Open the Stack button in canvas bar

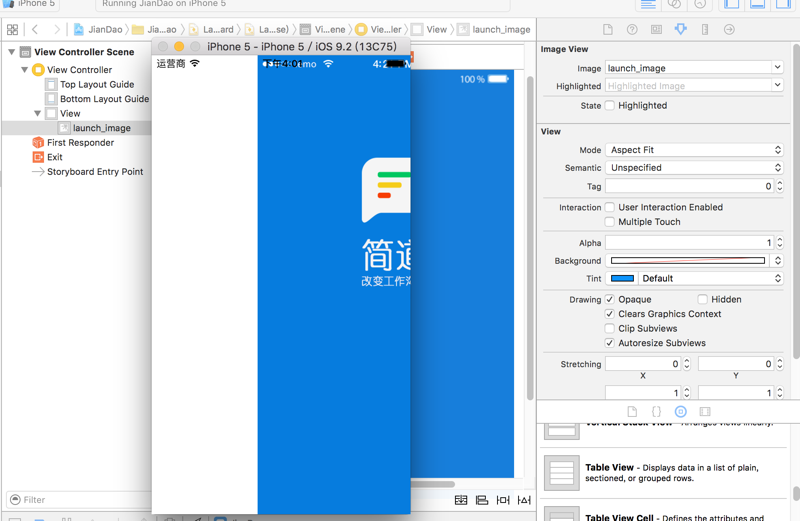click(x=461, y=500)
